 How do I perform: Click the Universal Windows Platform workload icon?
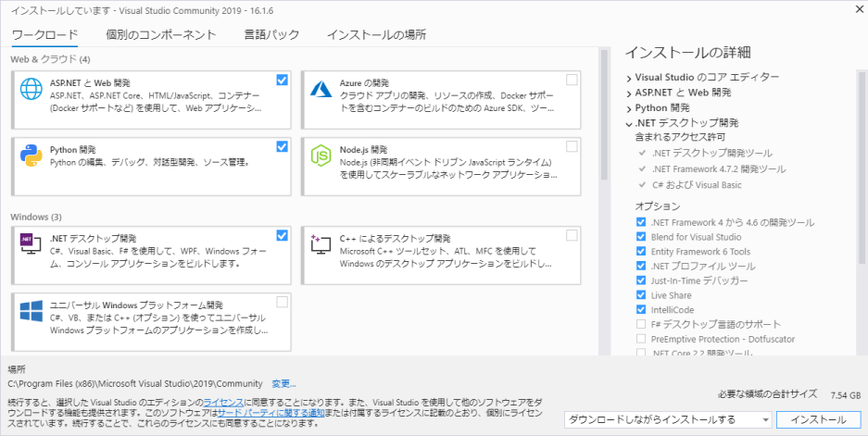click(32, 310)
